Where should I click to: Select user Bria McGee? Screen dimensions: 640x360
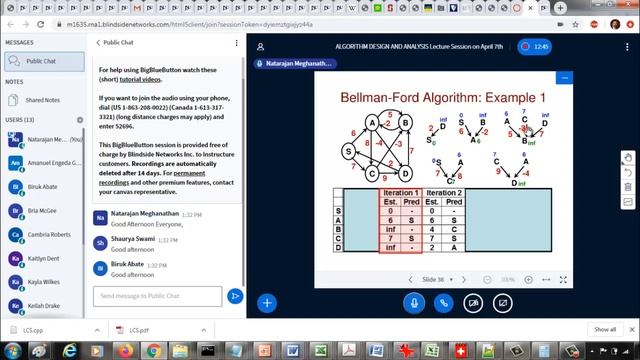pyautogui.click(x=44, y=211)
